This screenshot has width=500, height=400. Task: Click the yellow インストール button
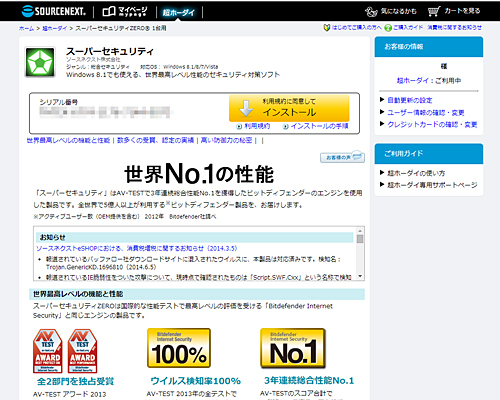[x=289, y=108]
